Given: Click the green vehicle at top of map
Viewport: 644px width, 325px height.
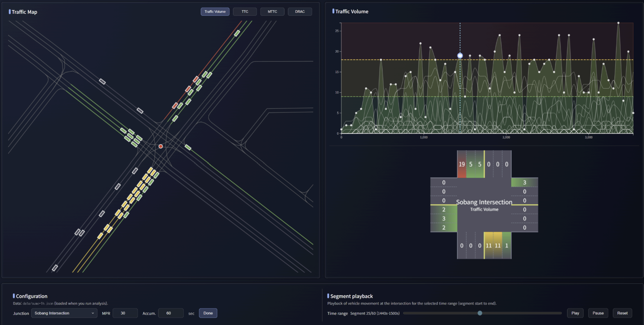Looking at the screenshot, I should tap(237, 33).
